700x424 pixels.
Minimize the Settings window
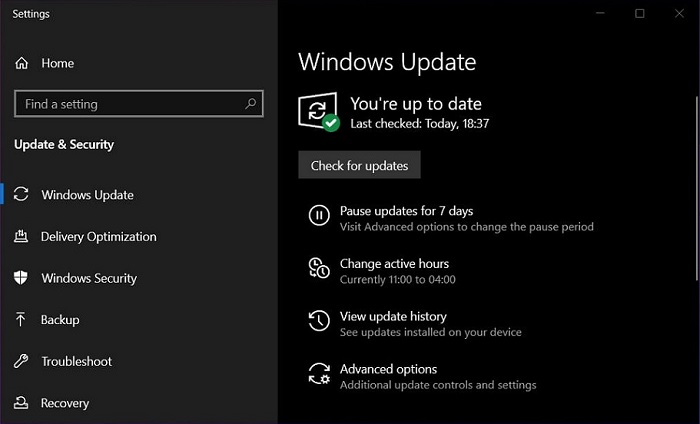600,13
